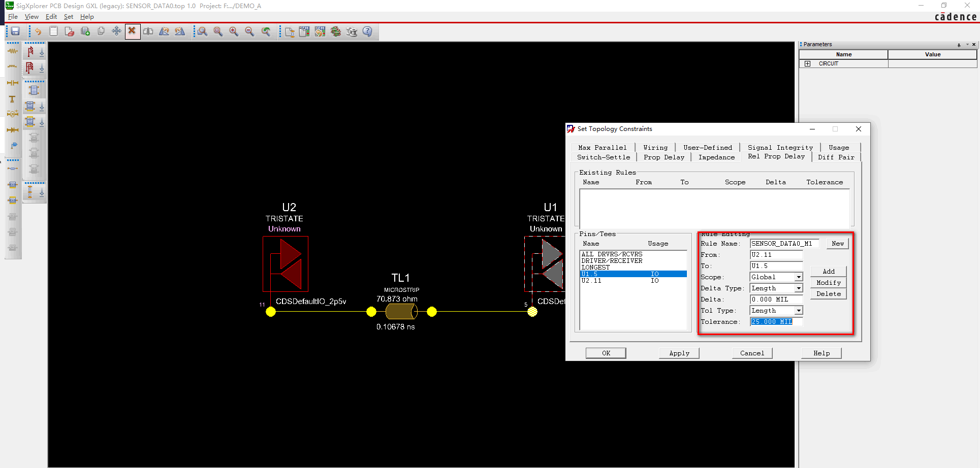Select DRIVER/RECEIVER in the Pins list

(x=633, y=261)
